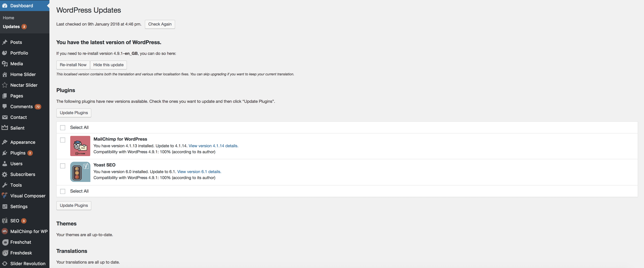Click the 'Yoast SEO' plugin title text

(x=105, y=165)
